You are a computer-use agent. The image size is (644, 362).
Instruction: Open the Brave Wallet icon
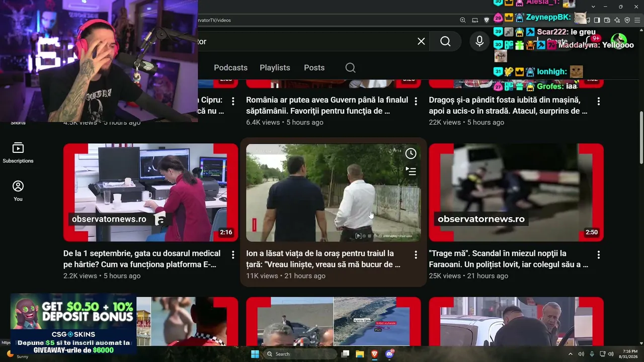[x=607, y=20]
